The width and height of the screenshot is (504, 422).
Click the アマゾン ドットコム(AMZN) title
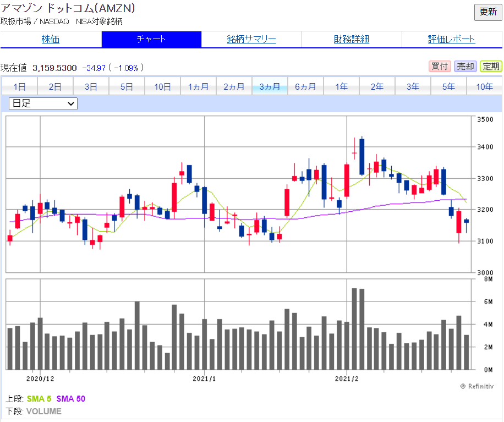(68, 8)
